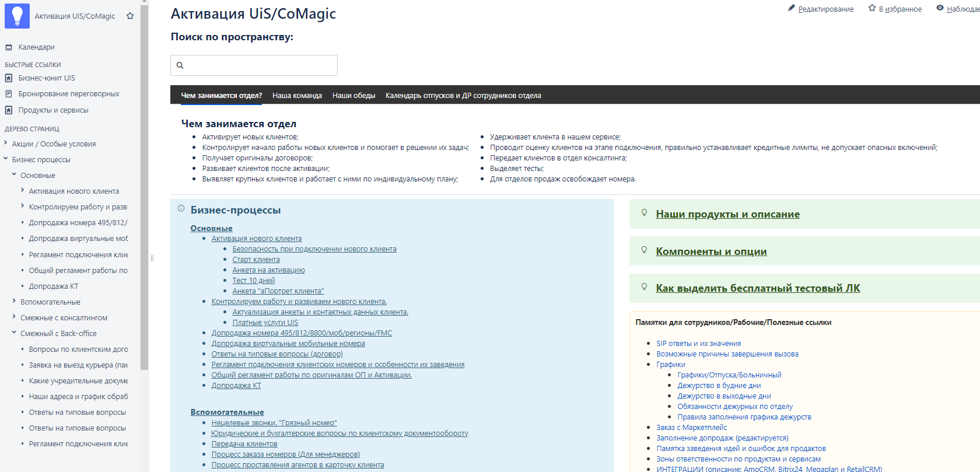Click the pencil Редактирование icon
This screenshot has height=472, width=980.
[792, 8]
